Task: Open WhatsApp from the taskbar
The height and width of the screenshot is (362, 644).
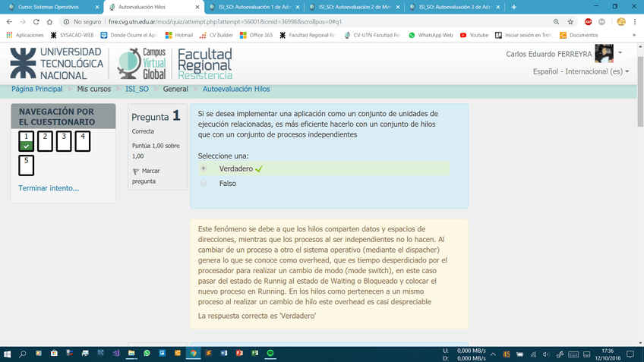Action: click(x=147, y=354)
